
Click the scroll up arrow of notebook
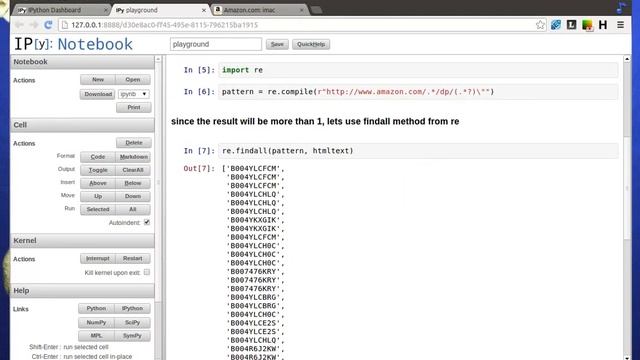(x=627, y=59)
